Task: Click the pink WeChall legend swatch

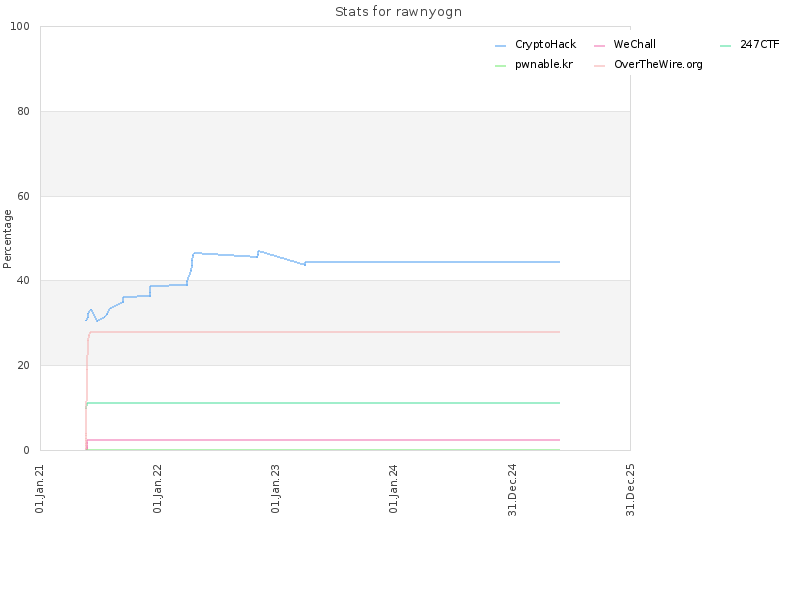Action: (599, 46)
